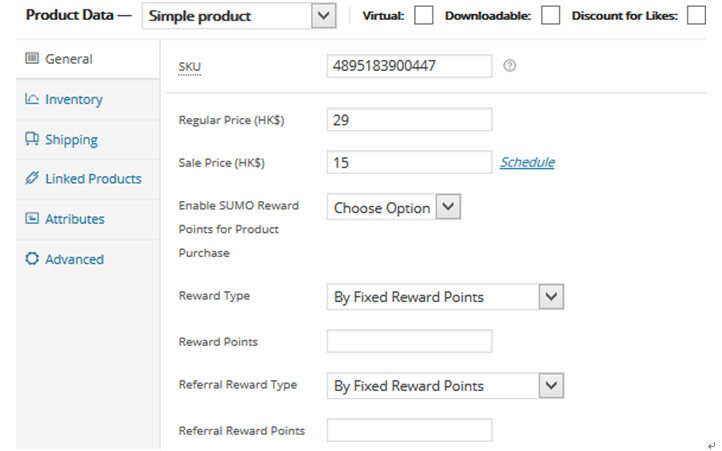
Task: Click the Attributes panel icon
Action: (32, 218)
